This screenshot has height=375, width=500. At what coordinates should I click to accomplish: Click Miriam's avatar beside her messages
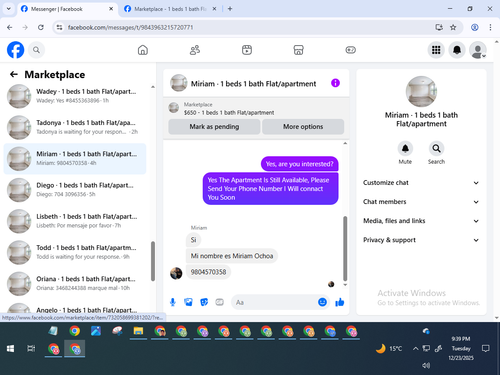point(176,273)
